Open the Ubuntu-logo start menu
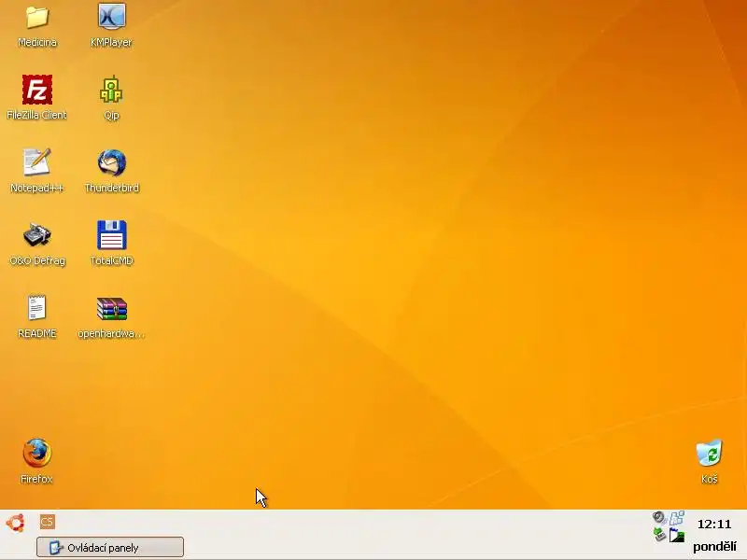Image resolution: width=747 pixels, height=560 pixels. (15, 523)
